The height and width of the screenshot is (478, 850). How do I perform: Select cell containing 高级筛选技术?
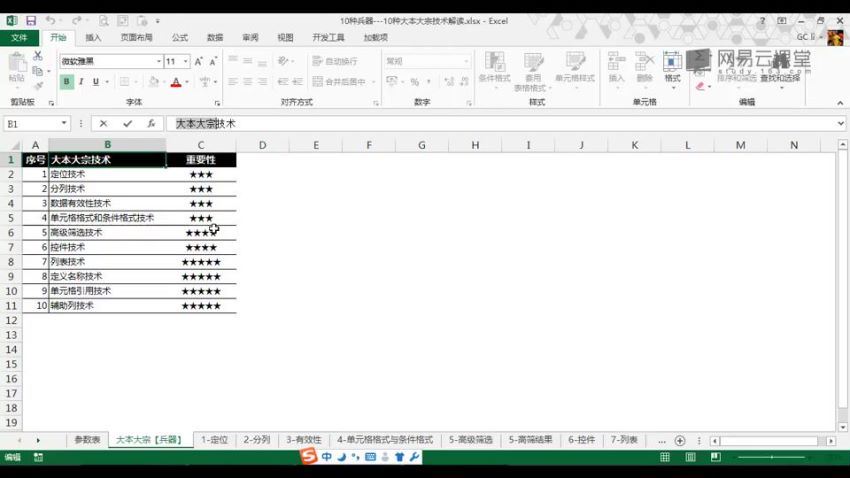pos(107,232)
